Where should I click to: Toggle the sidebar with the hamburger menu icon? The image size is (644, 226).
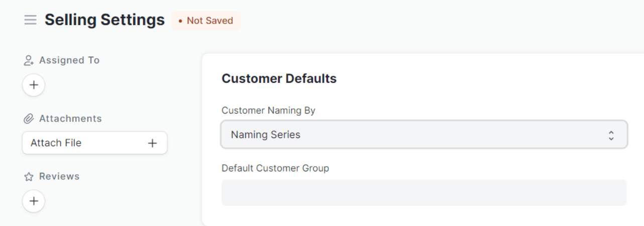click(x=30, y=21)
